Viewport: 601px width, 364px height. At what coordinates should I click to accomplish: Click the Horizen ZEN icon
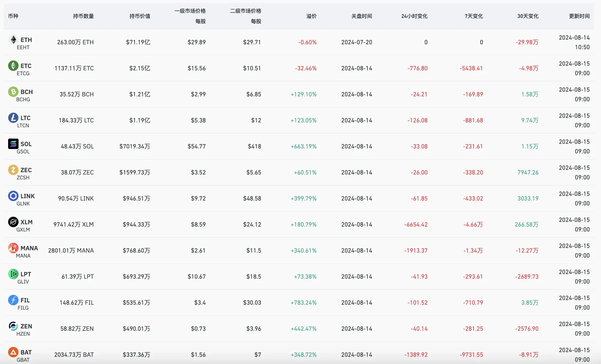pos(13,326)
